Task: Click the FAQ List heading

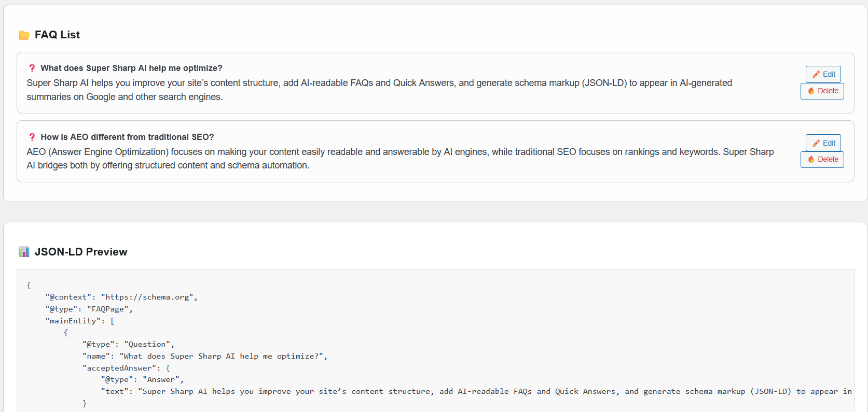Action: point(57,35)
